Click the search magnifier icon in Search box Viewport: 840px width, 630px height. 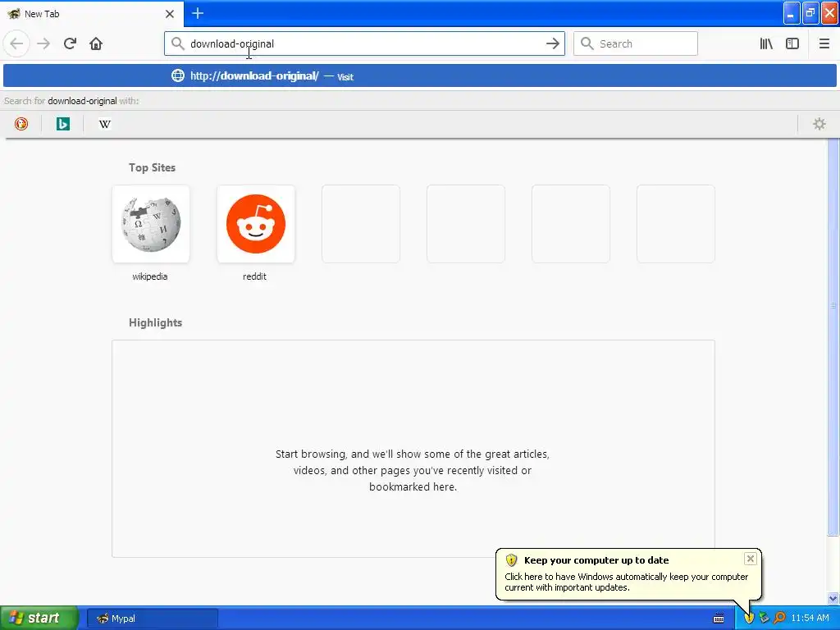pos(587,43)
